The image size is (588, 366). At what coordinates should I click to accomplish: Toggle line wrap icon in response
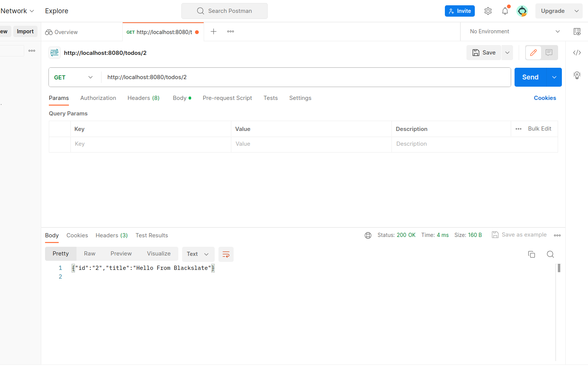[226, 254]
